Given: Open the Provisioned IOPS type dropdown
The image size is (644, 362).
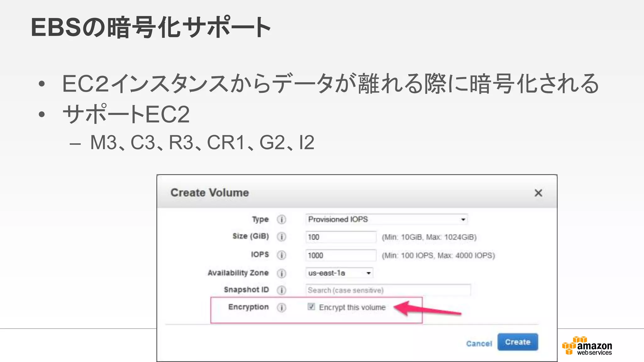Looking at the screenshot, I should click(x=386, y=219).
